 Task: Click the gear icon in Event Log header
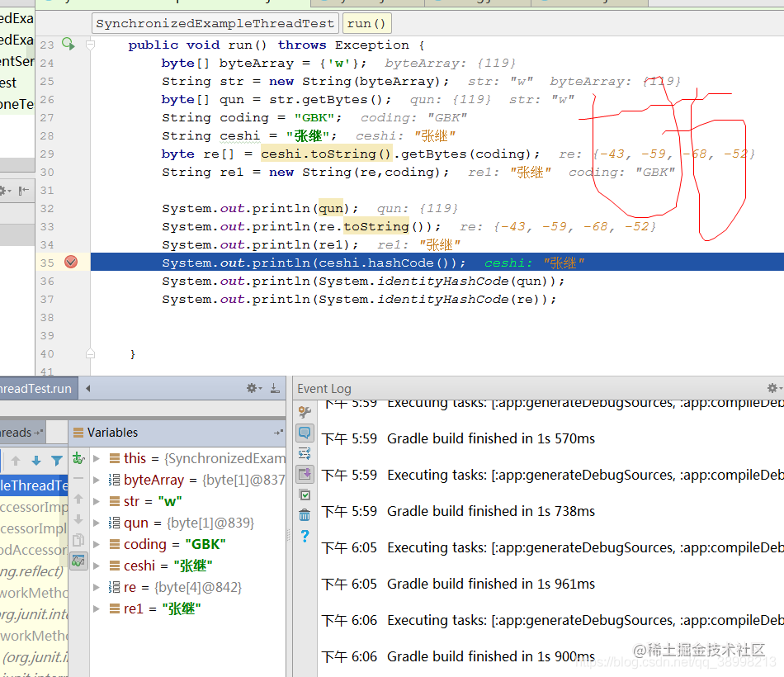click(773, 388)
